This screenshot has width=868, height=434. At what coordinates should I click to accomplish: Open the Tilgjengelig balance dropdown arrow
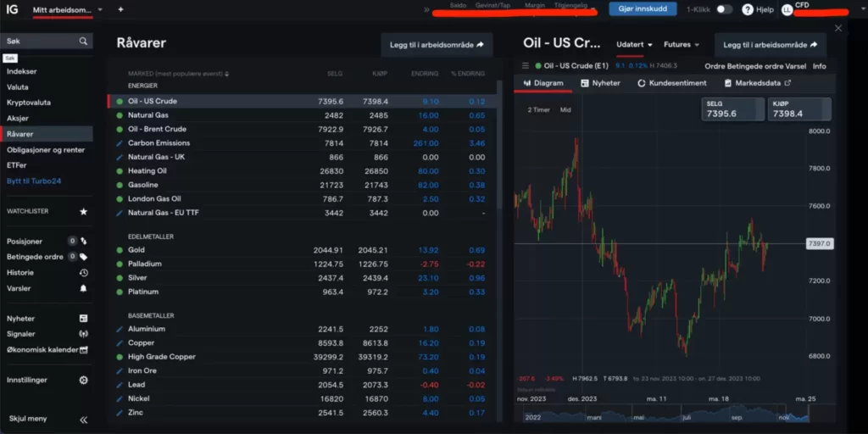click(x=593, y=9)
